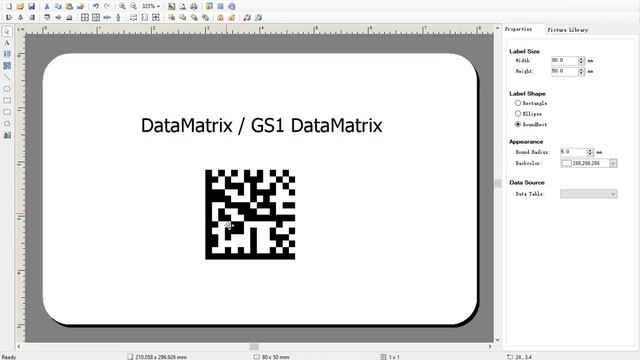Copy the selected object

[58, 6]
